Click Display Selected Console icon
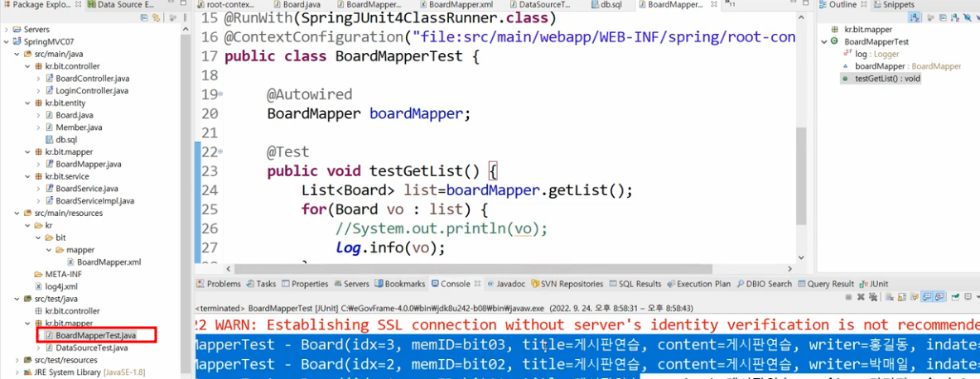Screen dimensions: 980x379 [968, 297]
